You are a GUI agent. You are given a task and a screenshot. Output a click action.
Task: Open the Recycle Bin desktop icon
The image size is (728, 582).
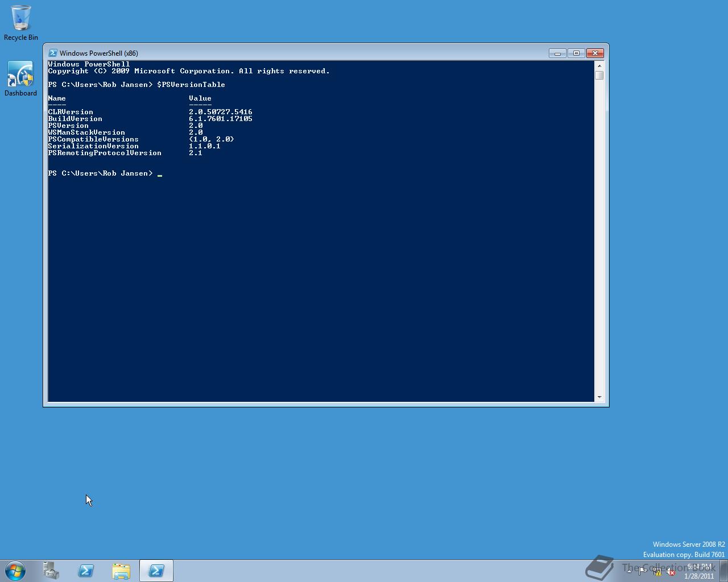coord(21,23)
